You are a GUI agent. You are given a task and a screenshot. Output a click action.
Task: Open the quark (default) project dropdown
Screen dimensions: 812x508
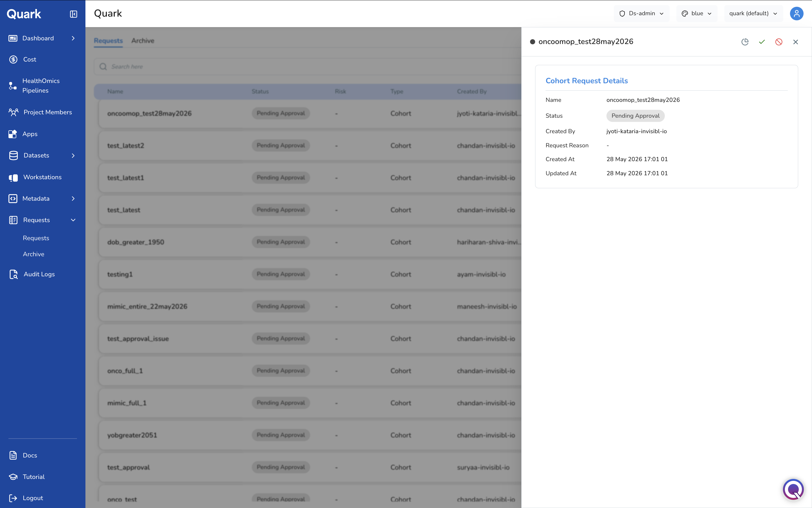(753, 14)
